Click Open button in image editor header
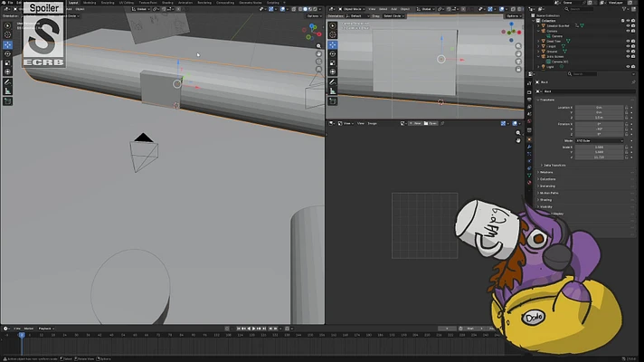This screenshot has width=644, height=362. click(x=431, y=123)
